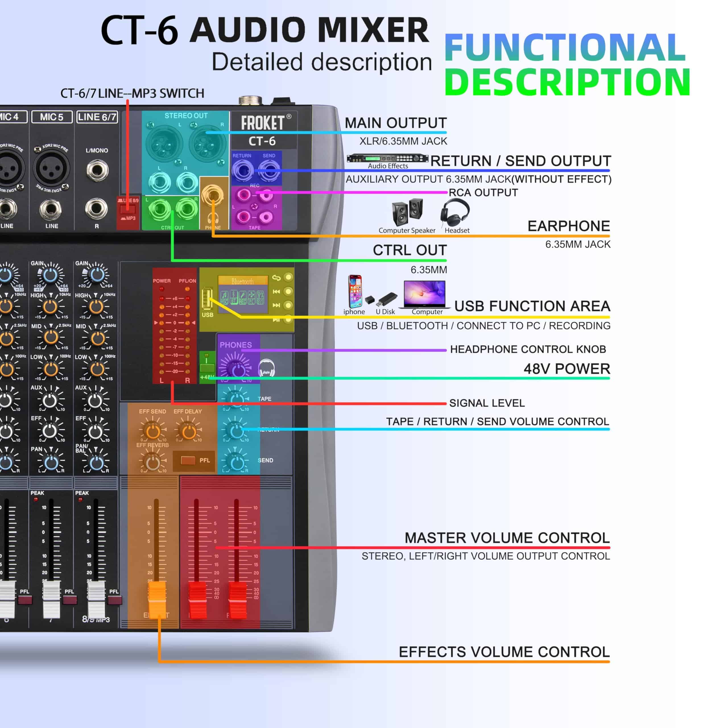Toggle the LINE 8/9 MP3 switch
Viewport: 728px width, 728px height.
[128, 210]
